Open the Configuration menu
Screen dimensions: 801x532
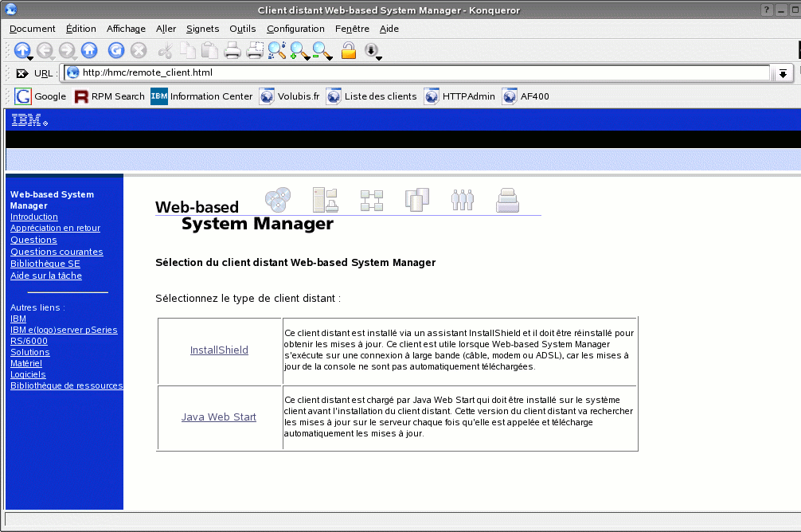(295, 29)
